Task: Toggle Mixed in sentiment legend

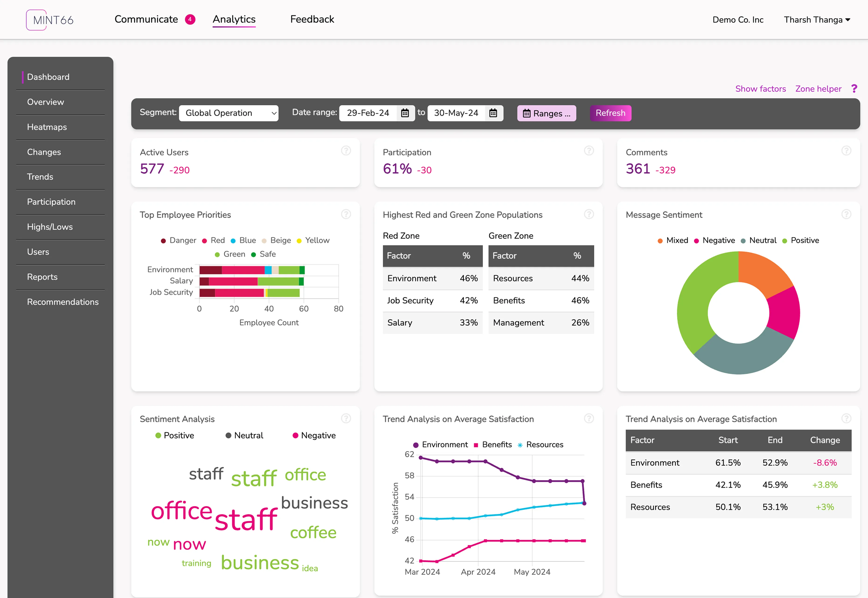Action: (673, 241)
